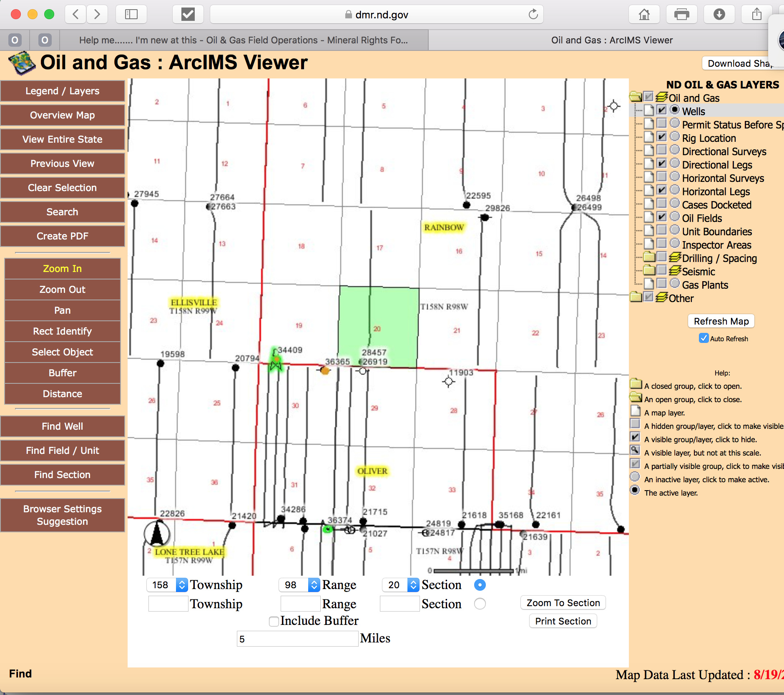This screenshot has width=784, height=695.
Task: Toggle the Auto Refresh checkbox
Action: coord(704,338)
